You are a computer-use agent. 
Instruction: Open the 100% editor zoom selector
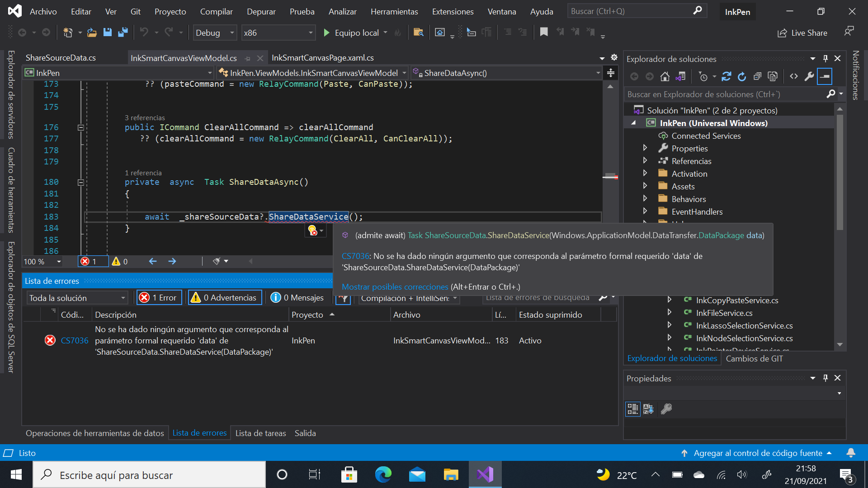tap(42, 261)
